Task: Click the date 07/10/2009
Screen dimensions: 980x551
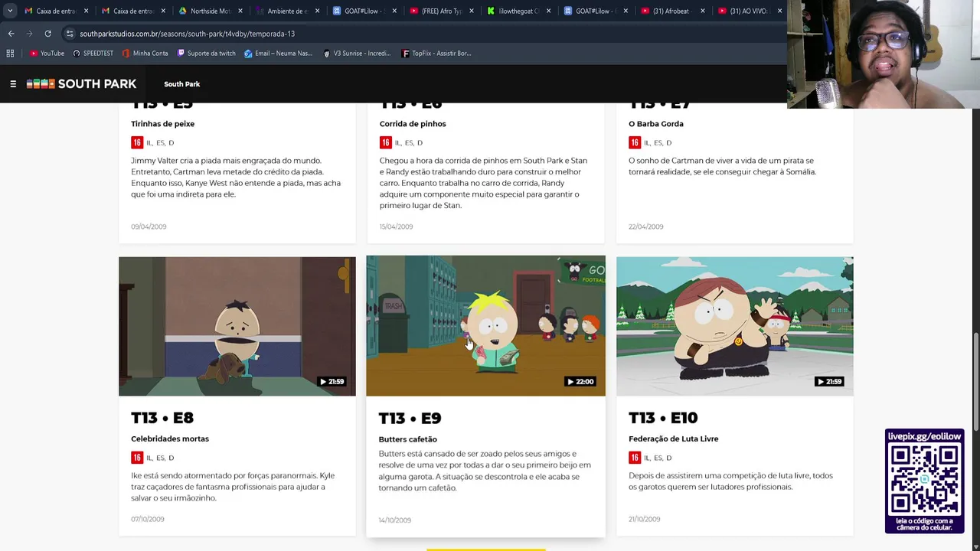Action: coord(148,519)
